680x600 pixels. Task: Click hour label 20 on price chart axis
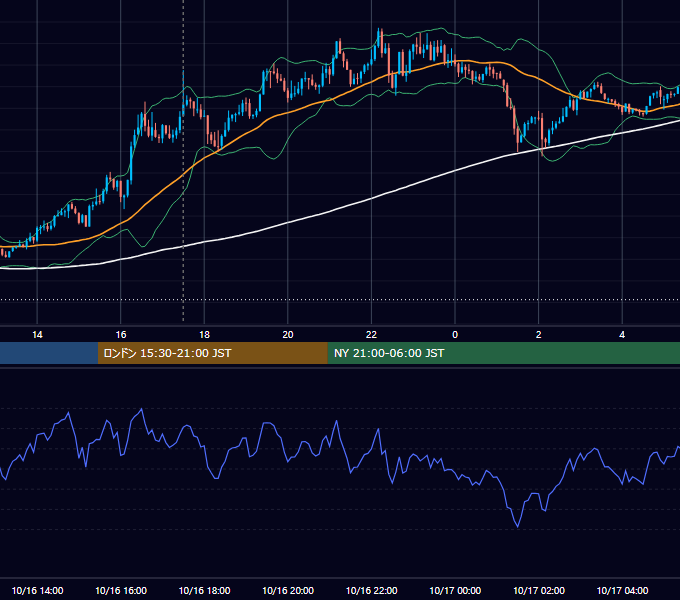click(288, 335)
